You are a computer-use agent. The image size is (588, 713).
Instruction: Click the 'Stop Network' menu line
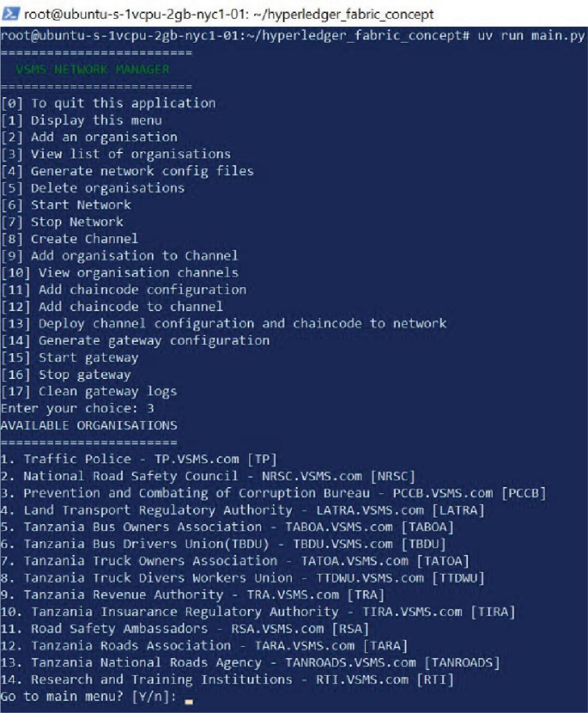click(62, 221)
